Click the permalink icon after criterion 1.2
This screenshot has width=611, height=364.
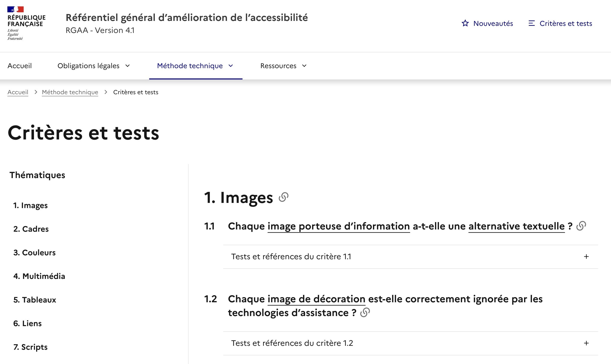[365, 313]
